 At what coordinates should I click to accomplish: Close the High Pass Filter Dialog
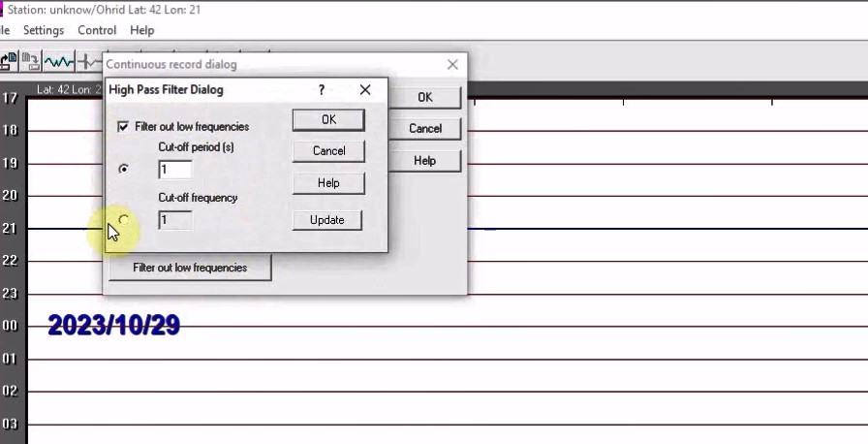[365, 90]
